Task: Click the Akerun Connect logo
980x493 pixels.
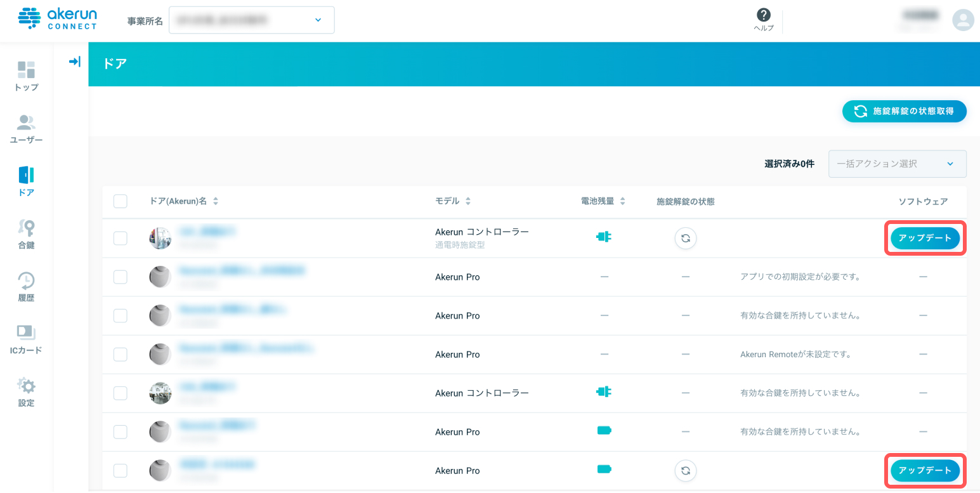Action: (58, 19)
